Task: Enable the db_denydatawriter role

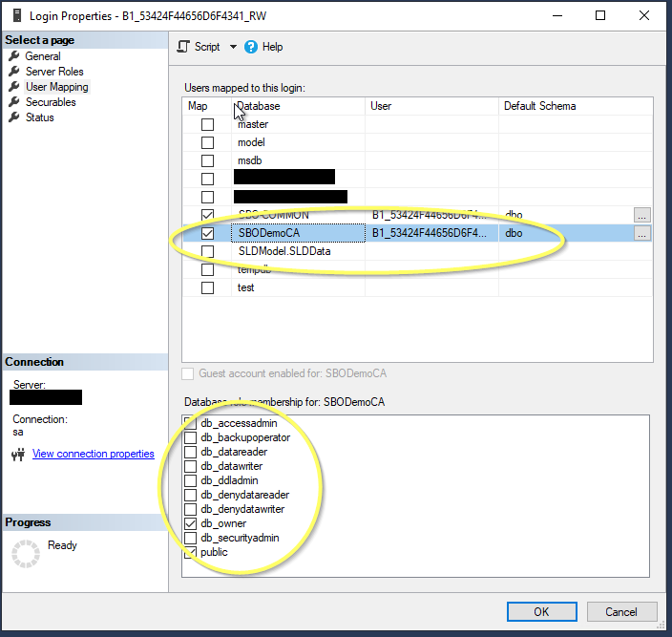Action: tap(190, 509)
